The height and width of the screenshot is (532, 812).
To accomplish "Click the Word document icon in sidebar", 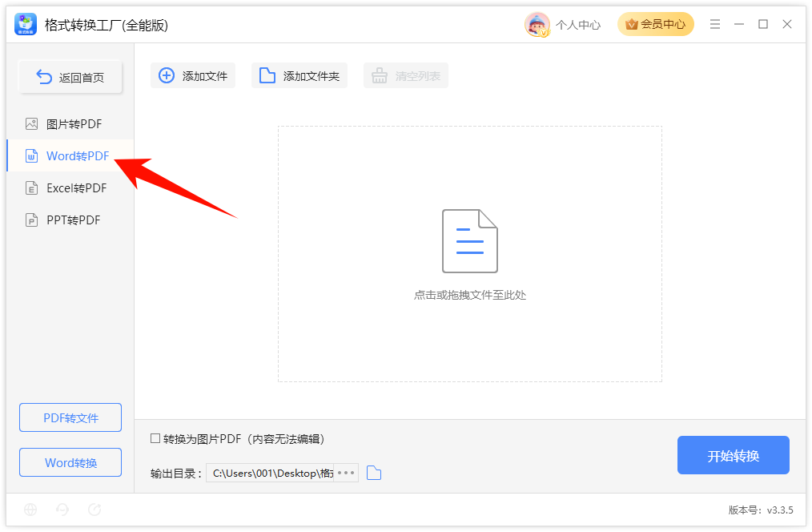I will [31, 156].
